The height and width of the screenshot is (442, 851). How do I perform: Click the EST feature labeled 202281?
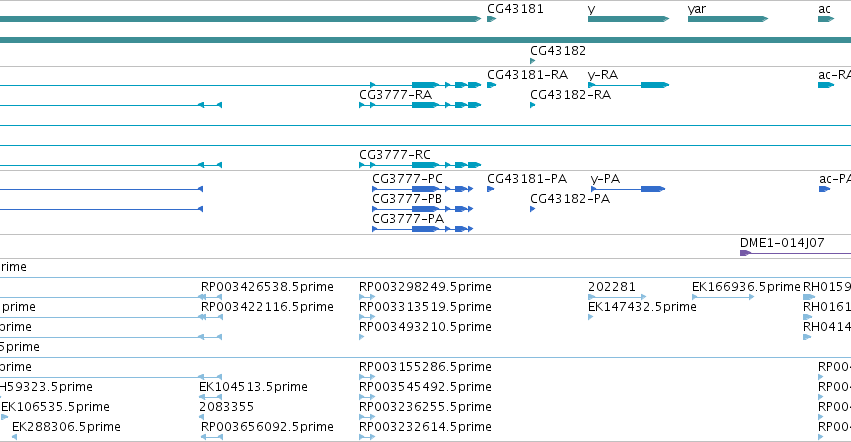point(617,297)
